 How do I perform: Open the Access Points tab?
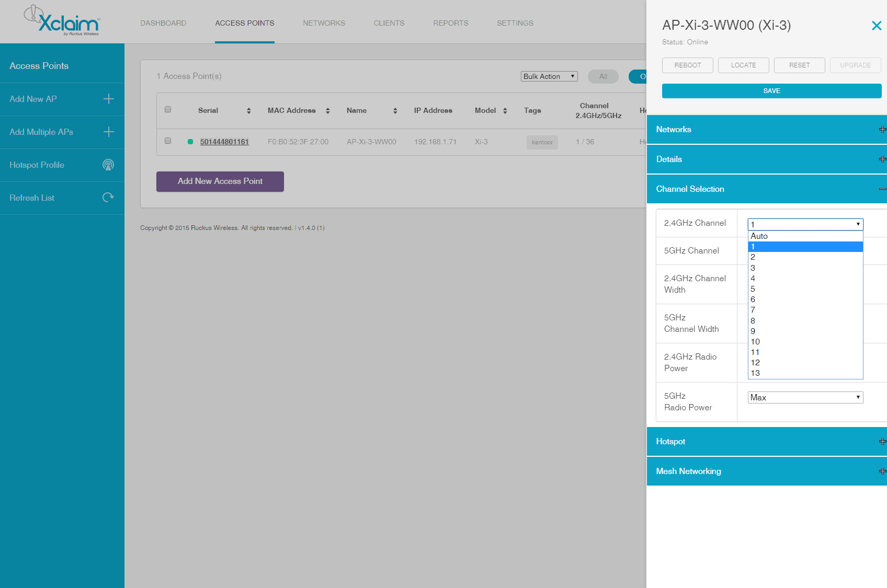(x=245, y=23)
